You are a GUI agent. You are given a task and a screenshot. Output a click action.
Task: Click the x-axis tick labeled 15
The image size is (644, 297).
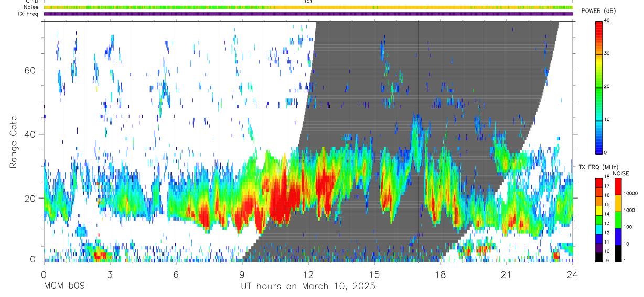pos(374,275)
